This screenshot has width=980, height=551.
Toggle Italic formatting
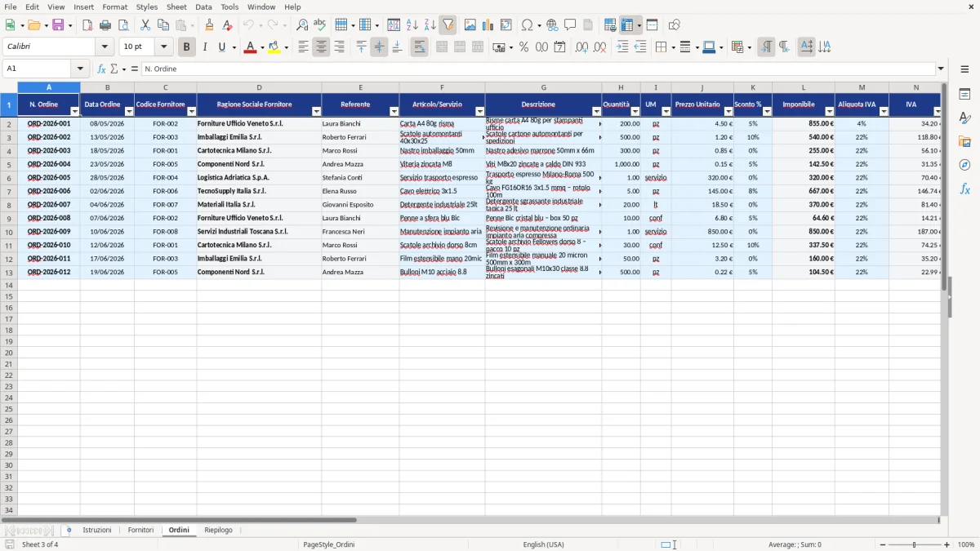click(204, 47)
